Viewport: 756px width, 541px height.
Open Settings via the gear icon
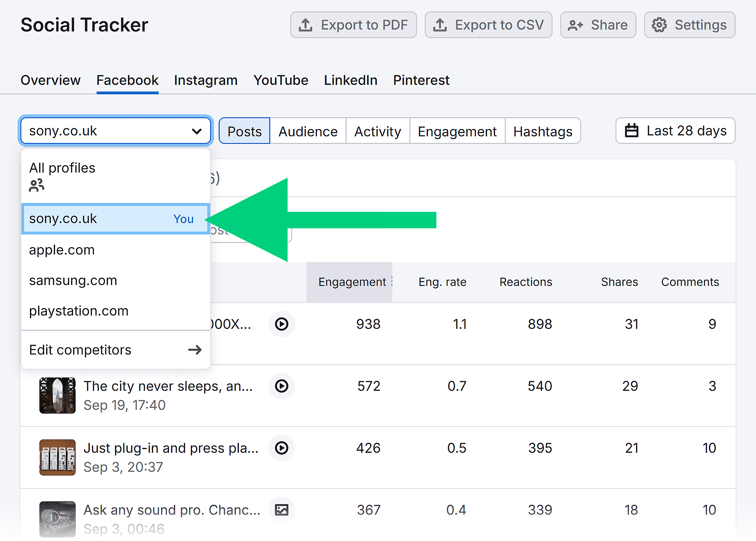(659, 25)
